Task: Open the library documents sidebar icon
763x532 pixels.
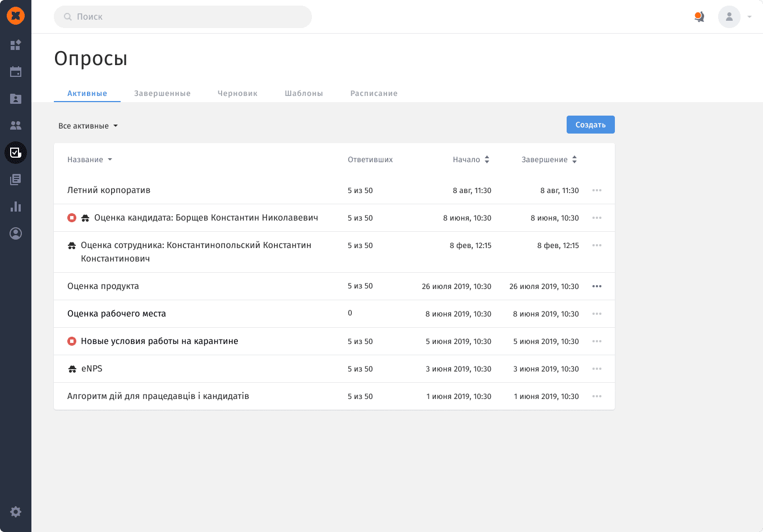Action: pos(16,180)
